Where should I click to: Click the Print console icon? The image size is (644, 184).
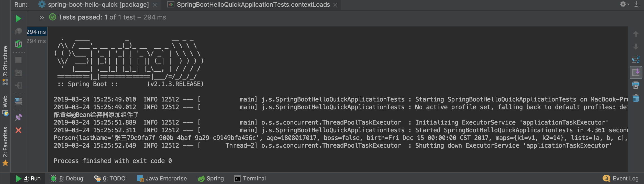click(x=636, y=85)
